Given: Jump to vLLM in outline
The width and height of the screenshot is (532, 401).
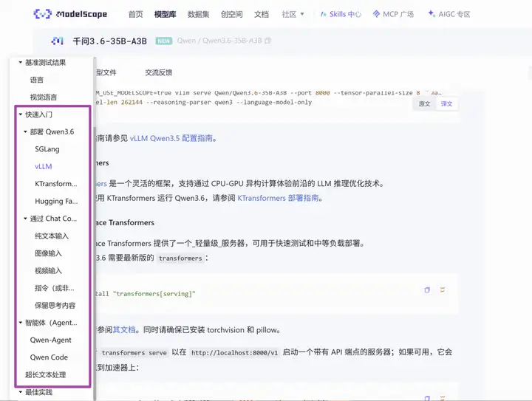Looking at the screenshot, I should pyautogui.click(x=44, y=166).
